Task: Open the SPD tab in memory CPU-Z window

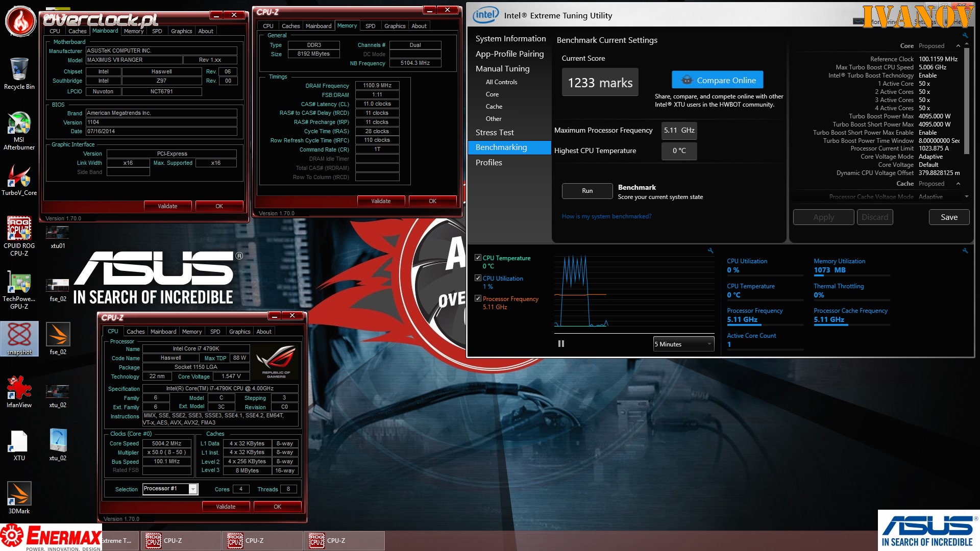Action: tap(371, 26)
